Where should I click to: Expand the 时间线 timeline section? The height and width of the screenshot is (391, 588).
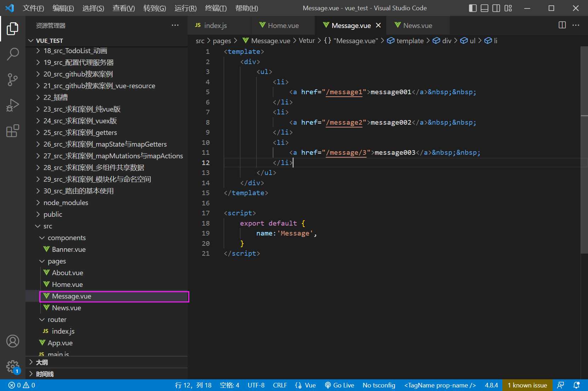(106, 374)
